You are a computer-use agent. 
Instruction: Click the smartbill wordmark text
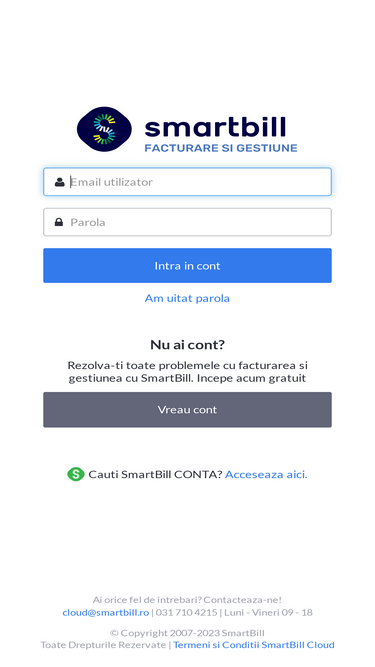click(215, 127)
